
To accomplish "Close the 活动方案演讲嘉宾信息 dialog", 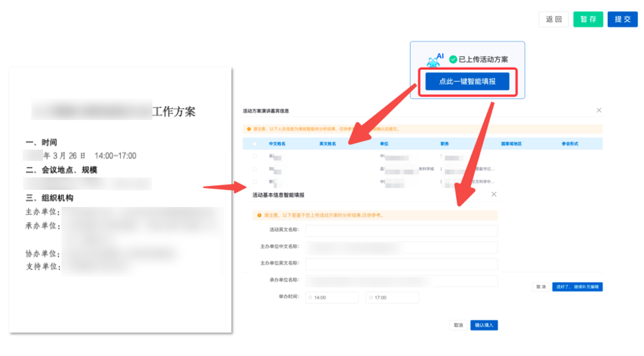I will (x=599, y=110).
